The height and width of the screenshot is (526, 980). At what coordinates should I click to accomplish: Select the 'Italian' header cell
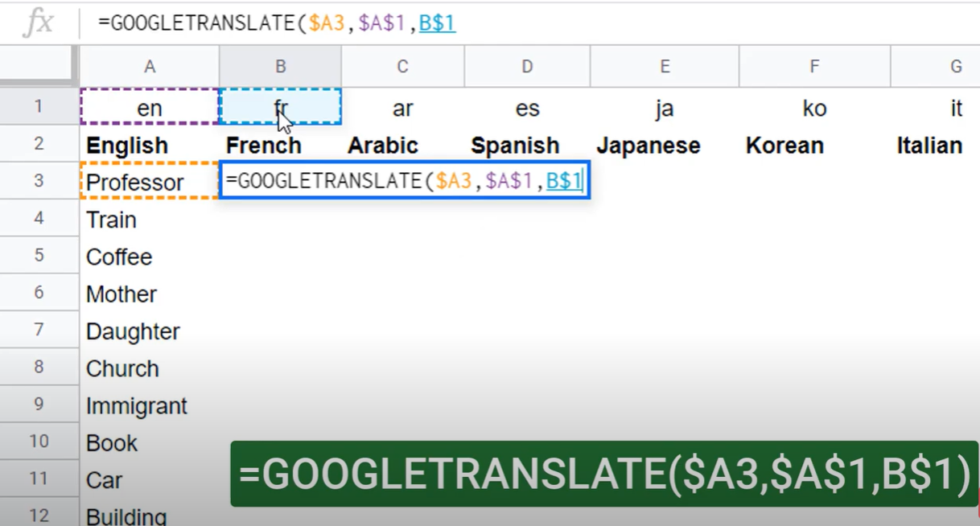point(936,145)
